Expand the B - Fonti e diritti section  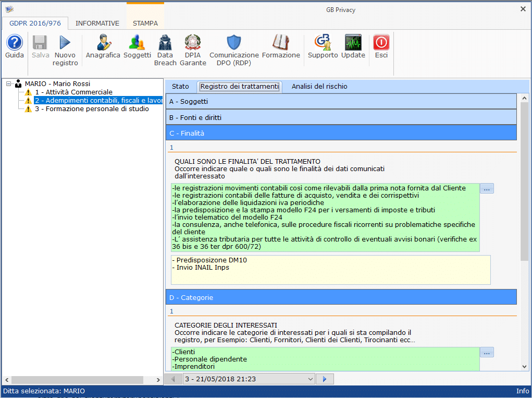(x=341, y=117)
